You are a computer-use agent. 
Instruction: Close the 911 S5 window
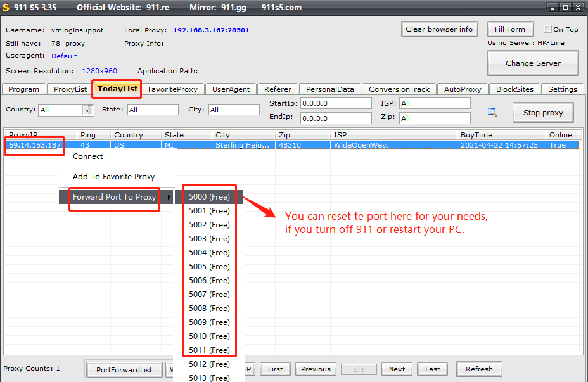pos(577,8)
